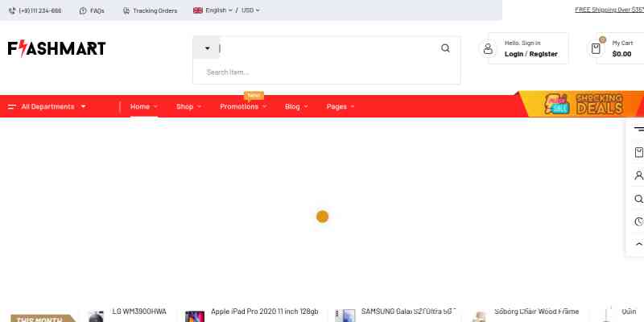This screenshot has width=644, height=322.
Task: Click back-to-top arrow in right sidebar
Action: pyautogui.click(x=638, y=244)
